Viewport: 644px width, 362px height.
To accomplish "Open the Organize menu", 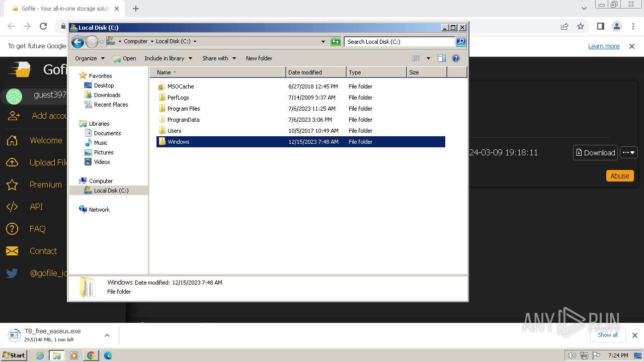I will (90, 58).
